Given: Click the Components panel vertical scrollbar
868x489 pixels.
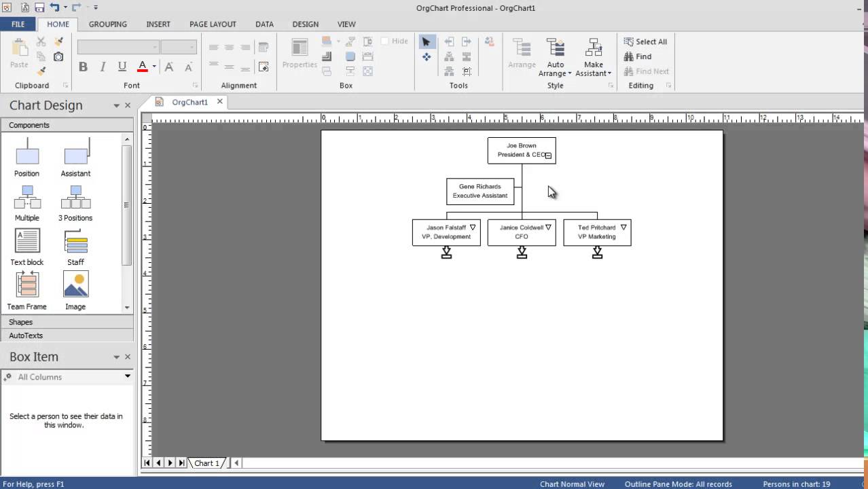Looking at the screenshot, I should tap(126, 223).
